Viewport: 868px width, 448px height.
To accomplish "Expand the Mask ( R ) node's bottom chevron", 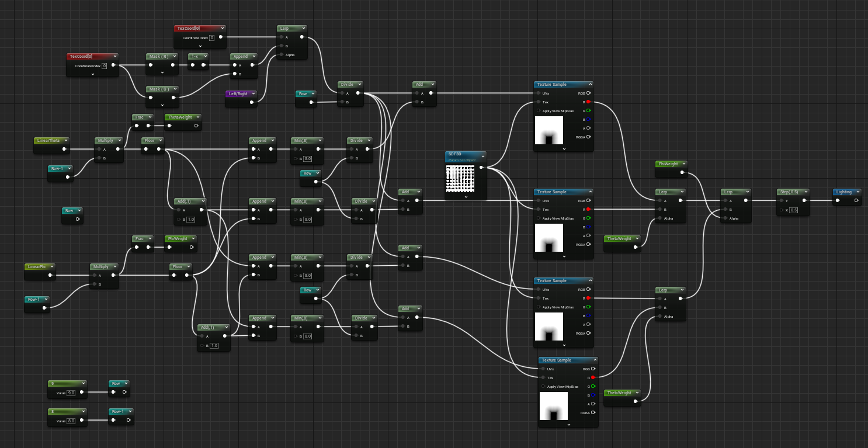I will pos(162,72).
